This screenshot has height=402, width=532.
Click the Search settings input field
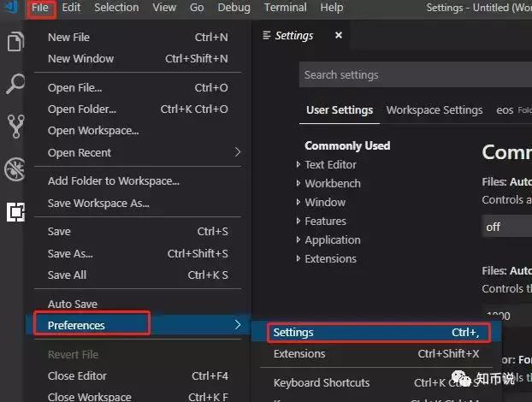pos(416,75)
